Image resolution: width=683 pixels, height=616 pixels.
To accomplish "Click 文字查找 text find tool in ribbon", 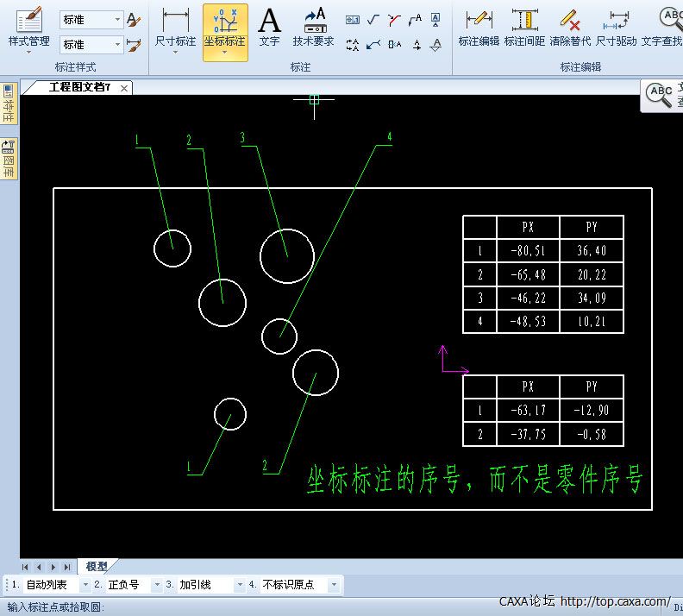I will [661, 27].
